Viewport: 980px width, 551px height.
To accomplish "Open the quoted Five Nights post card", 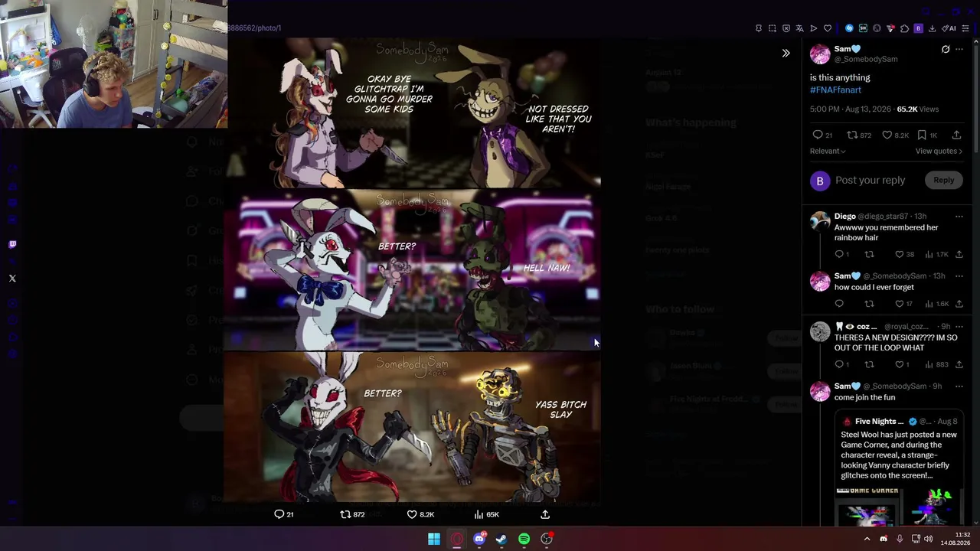I will [899, 469].
